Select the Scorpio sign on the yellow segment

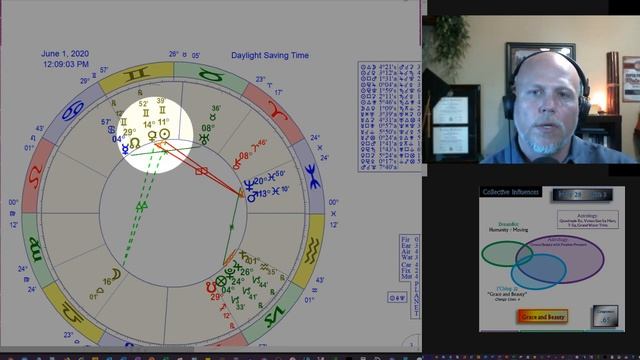tap(73, 313)
